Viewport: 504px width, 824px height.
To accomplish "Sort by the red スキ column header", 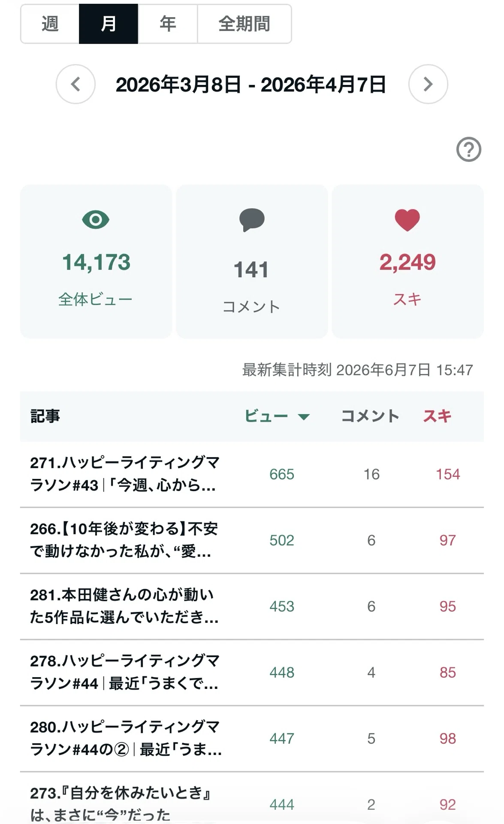I will [437, 416].
